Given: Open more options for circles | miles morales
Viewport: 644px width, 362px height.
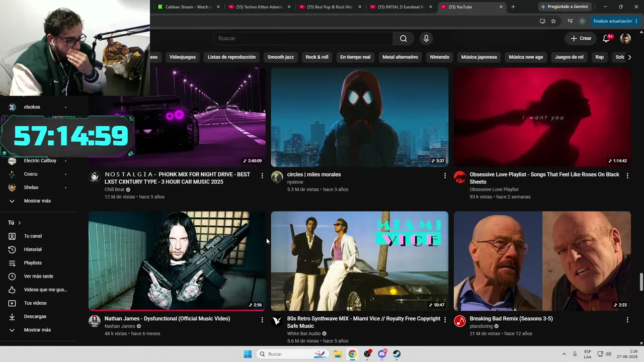Looking at the screenshot, I should [x=445, y=175].
